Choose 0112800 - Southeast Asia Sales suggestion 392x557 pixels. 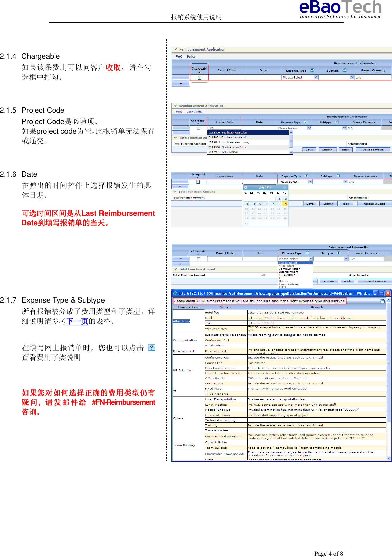click(x=248, y=133)
